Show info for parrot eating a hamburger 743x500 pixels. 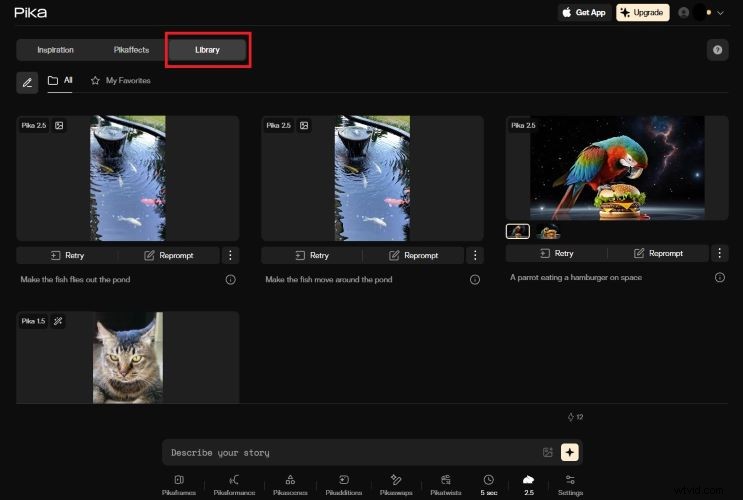719,277
